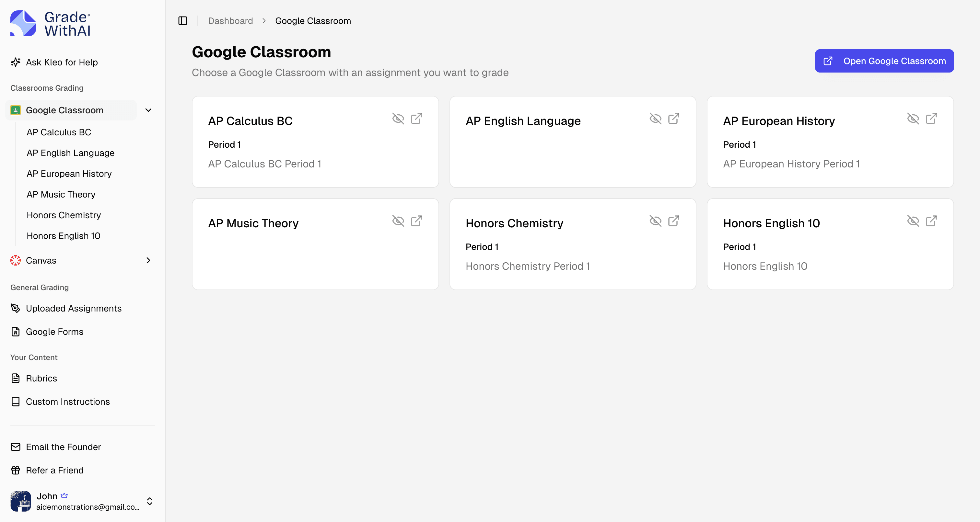The width and height of the screenshot is (980, 522).
Task: Click the Rubrics document icon
Action: (x=15, y=378)
